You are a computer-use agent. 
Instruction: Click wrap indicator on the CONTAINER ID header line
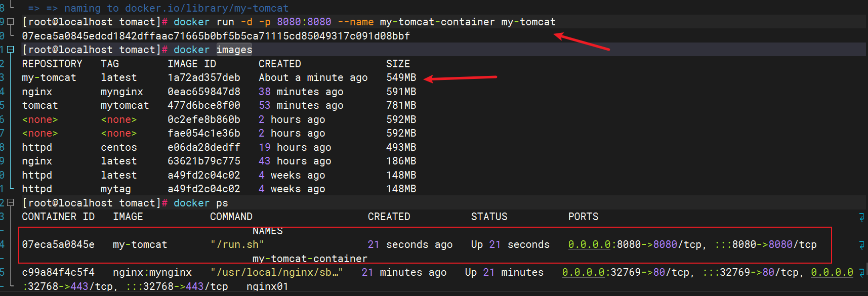click(x=861, y=217)
